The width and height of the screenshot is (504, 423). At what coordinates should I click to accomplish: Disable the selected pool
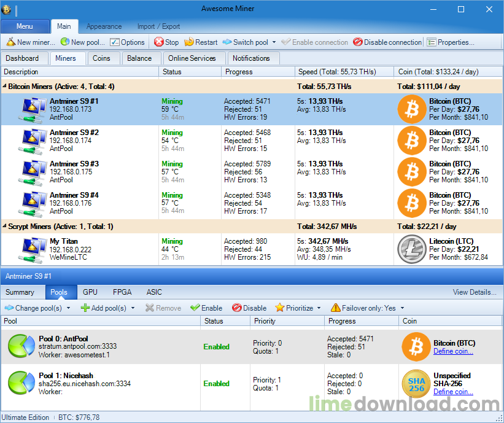pos(249,308)
